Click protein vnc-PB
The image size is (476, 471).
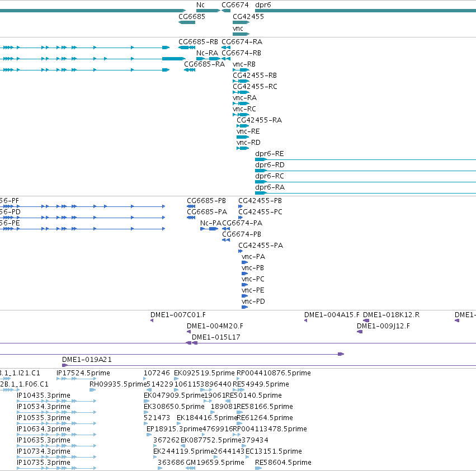pyautogui.click(x=253, y=268)
